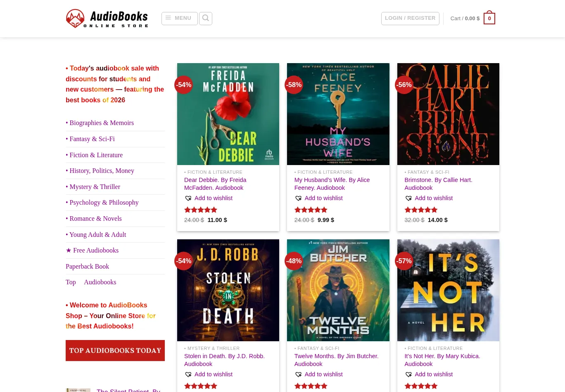The image size is (565, 392).
Task: Click wishlist heart icon for Dear Debbie
Action: 188,198
